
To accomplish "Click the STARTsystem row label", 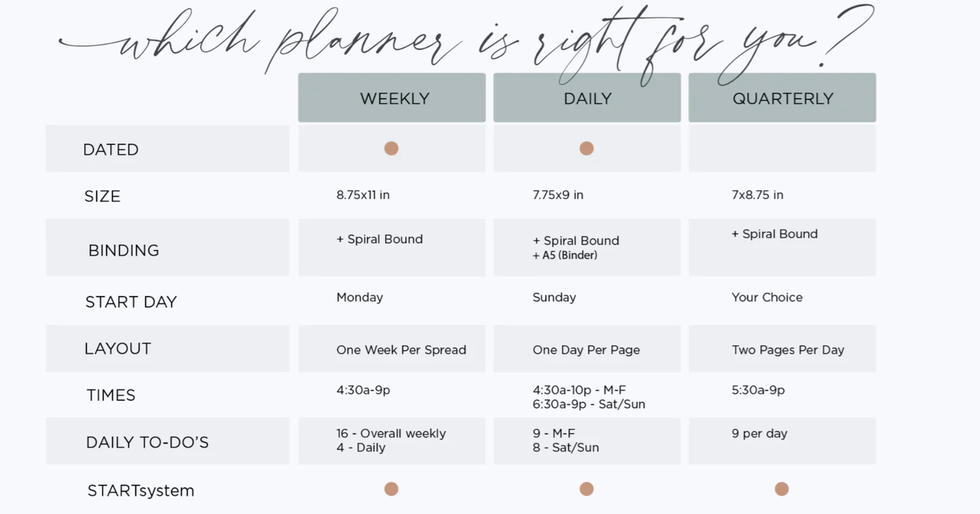I will 141,491.
